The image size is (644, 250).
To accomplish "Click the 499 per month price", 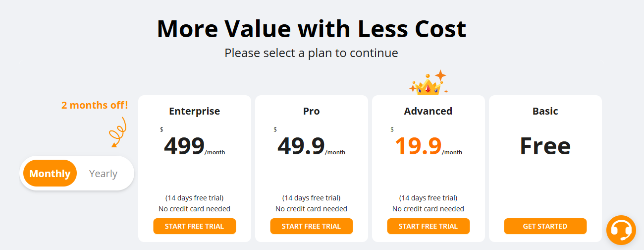I will click(x=194, y=146).
